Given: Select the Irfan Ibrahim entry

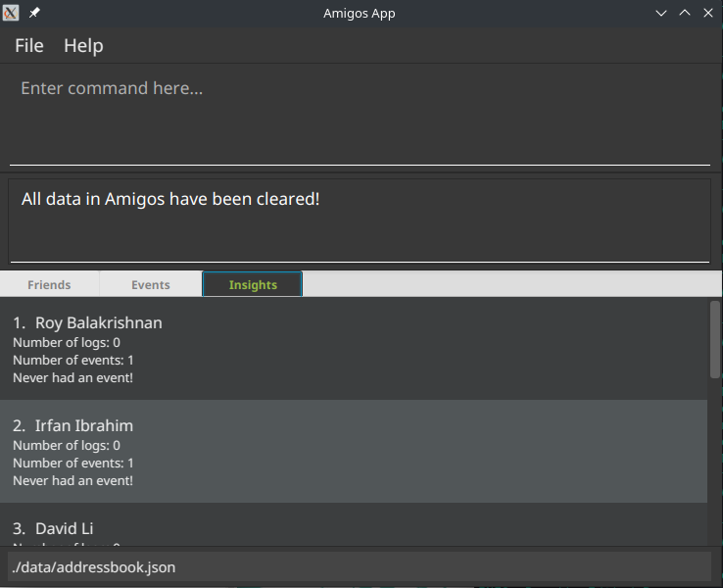Looking at the screenshot, I should tap(354, 452).
